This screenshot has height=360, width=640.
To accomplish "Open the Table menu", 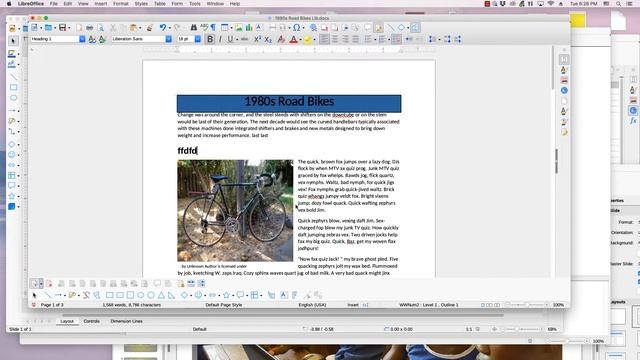I will (160, 4).
